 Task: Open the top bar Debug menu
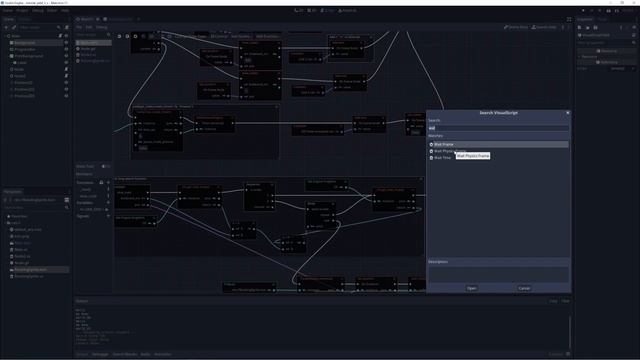click(38, 11)
